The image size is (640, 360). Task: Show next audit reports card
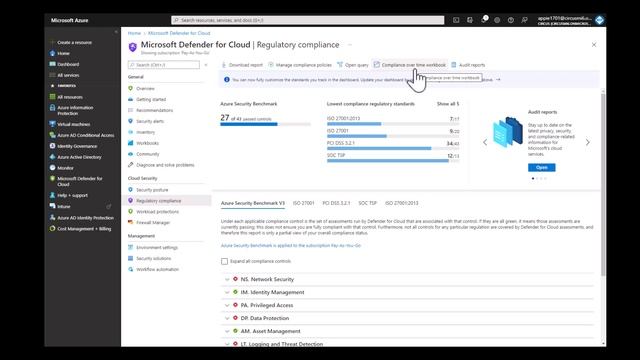tap(588, 142)
